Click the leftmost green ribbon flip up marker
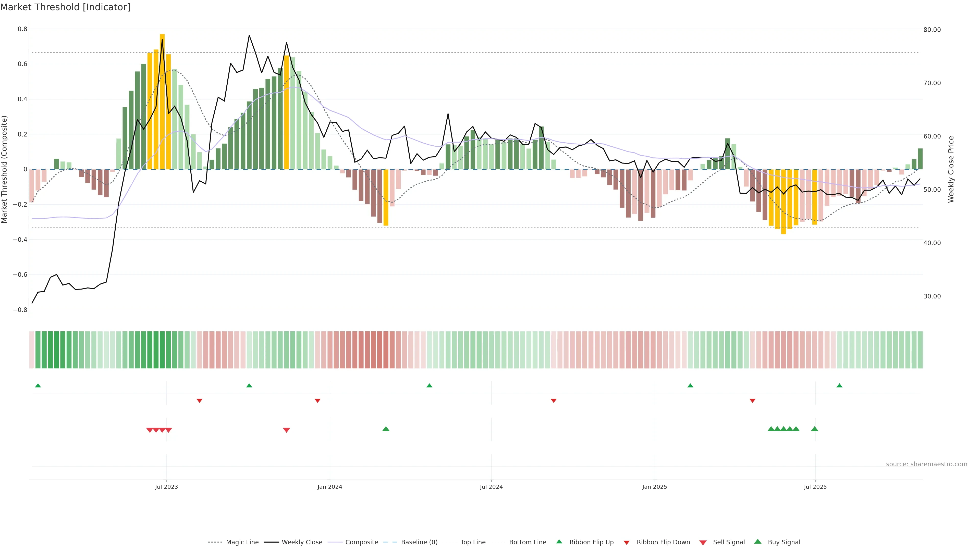This screenshot has height=551, width=980. [x=38, y=386]
